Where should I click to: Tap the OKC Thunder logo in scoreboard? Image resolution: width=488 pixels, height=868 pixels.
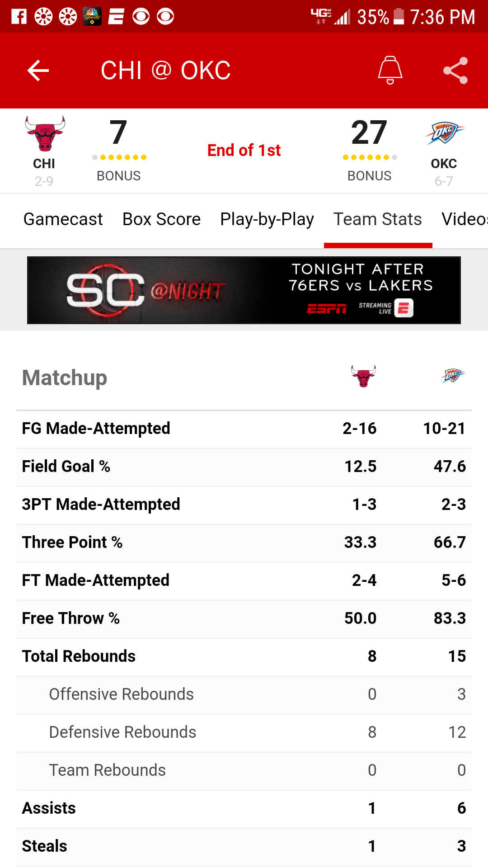(445, 133)
